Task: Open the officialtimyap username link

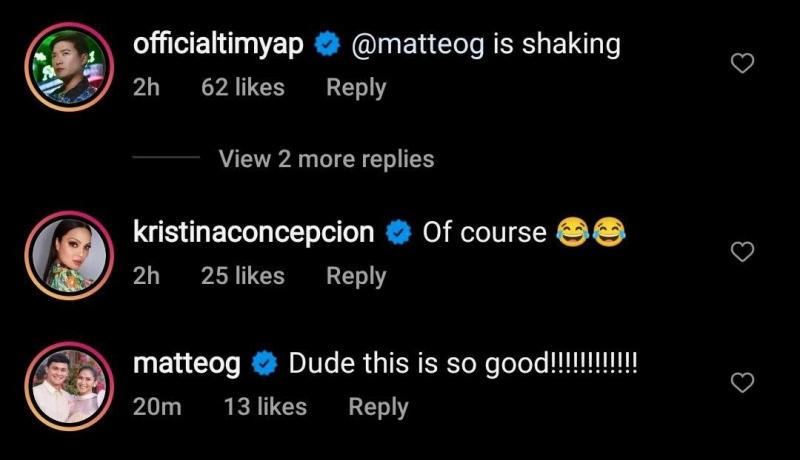Action: [x=218, y=44]
